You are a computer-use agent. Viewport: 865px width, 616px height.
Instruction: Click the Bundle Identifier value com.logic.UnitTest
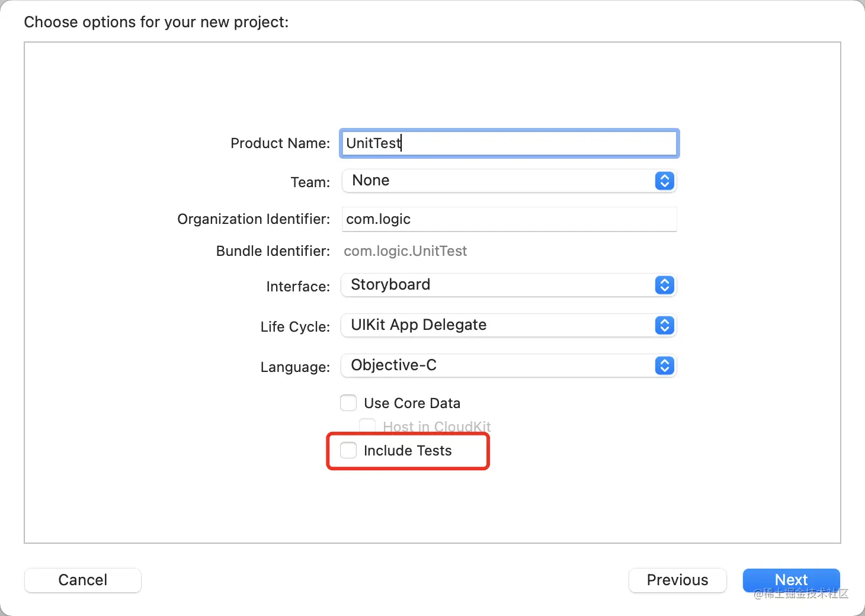point(405,251)
